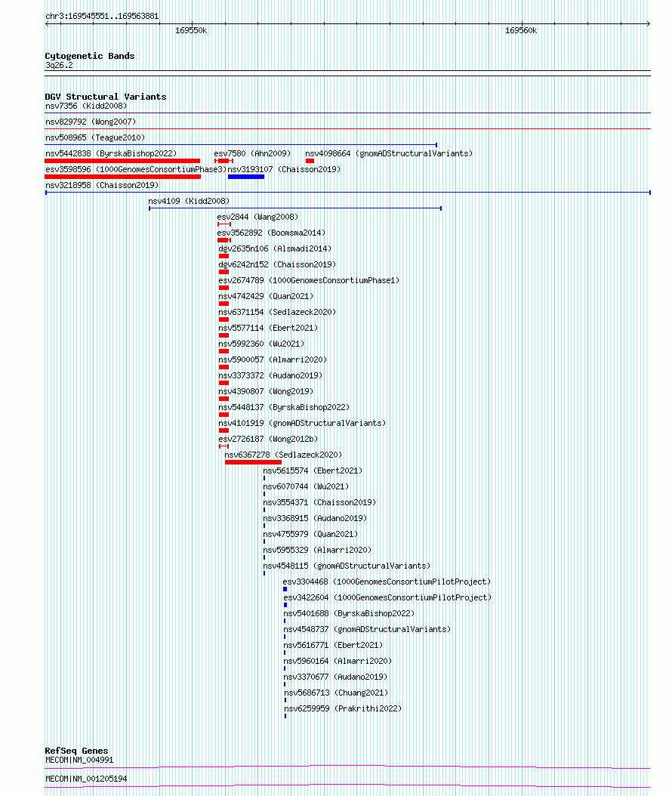The image size is (672, 796).
Task: Click chr3:169545551..169563881 region label
Action: pyautogui.click(x=102, y=17)
